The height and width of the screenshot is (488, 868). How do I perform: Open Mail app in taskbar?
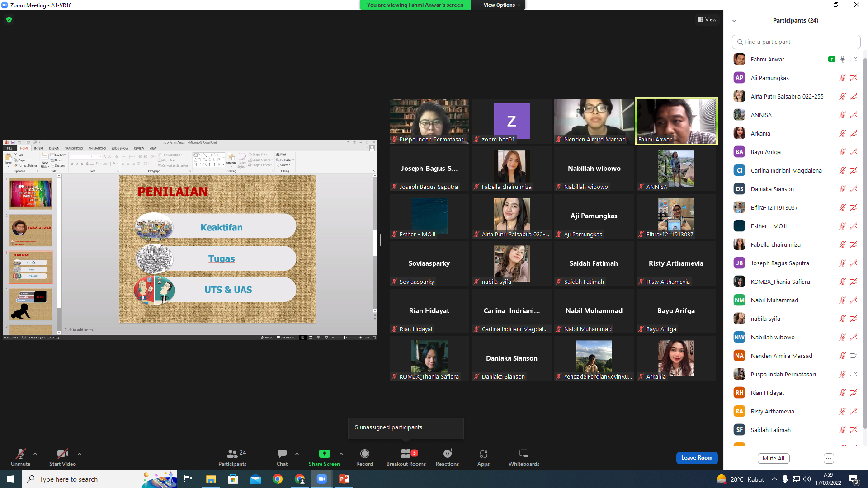tap(255, 479)
